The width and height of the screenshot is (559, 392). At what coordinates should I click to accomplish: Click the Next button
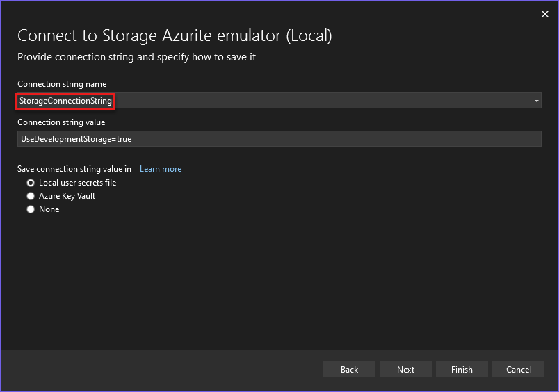click(x=405, y=370)
